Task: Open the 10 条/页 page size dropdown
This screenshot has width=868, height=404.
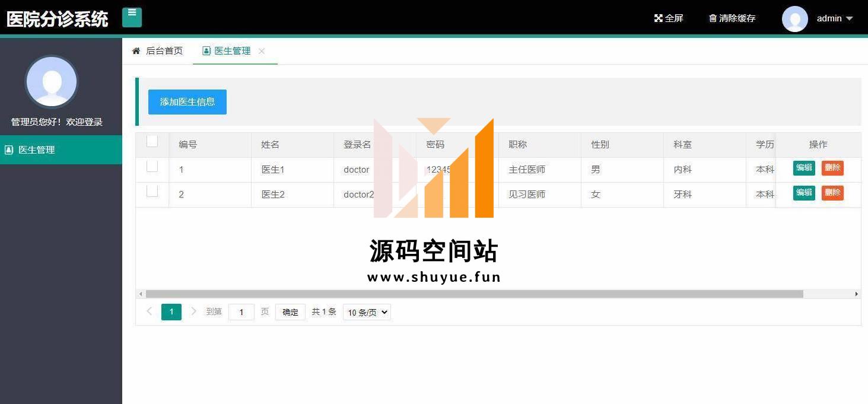Action: pos(367,313)
